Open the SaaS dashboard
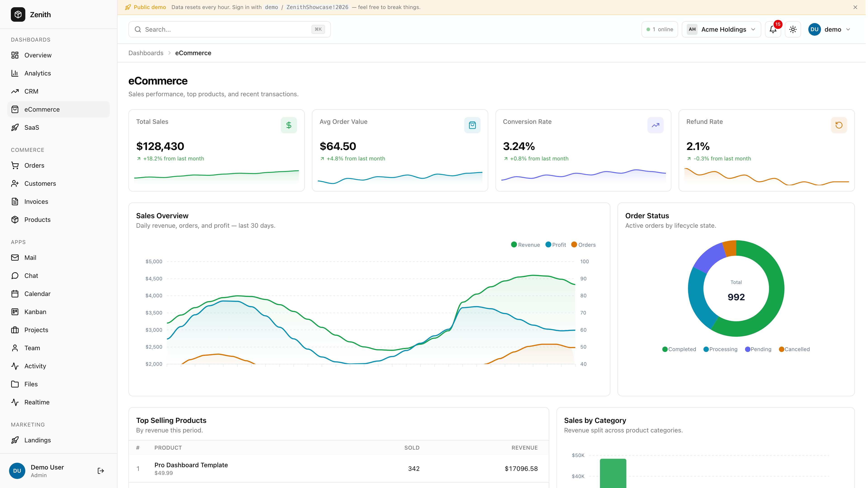The image size is (868, 488). click(58, 128)
